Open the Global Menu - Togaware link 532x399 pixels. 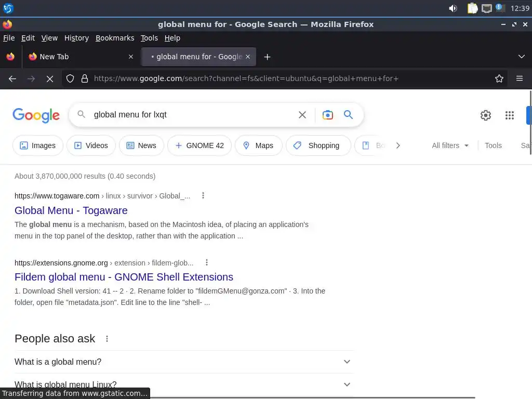pyautogui.click(x=71, y=210)
